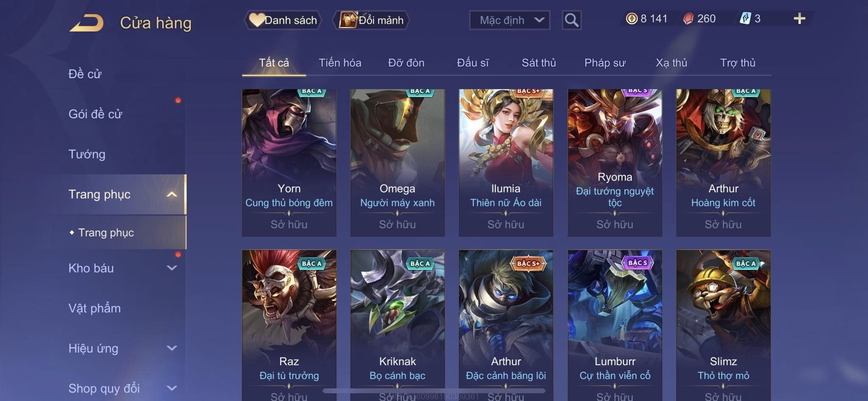The width and height of the screenshot is (868, 401).
Task: Select the Sát thủ category tab
Action: [539, 63]
